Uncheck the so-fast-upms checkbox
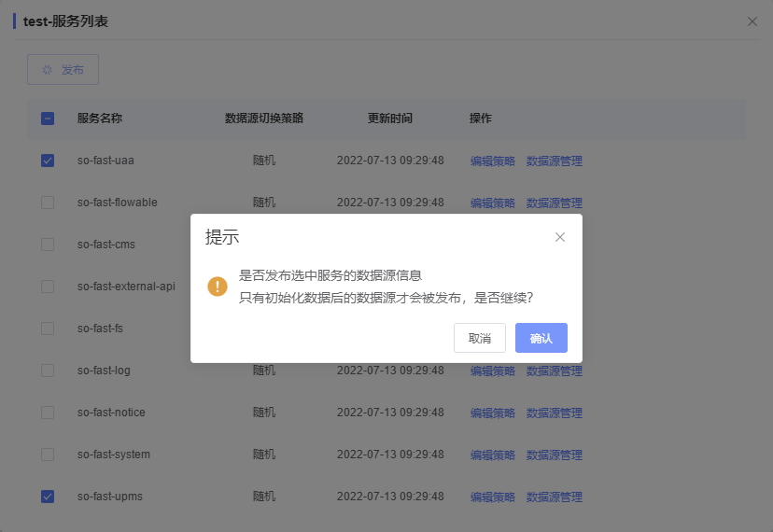 (x=48, y=497)
